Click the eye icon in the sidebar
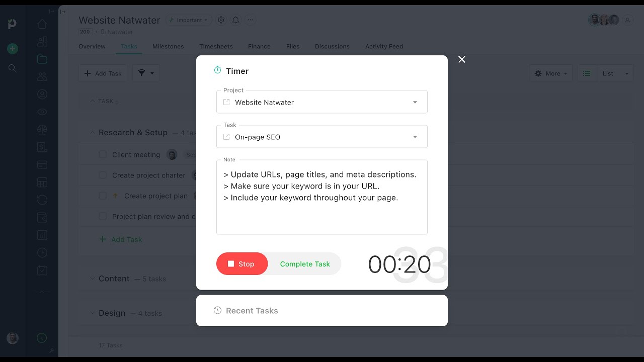The image size is (644, 362). point(42,112)
